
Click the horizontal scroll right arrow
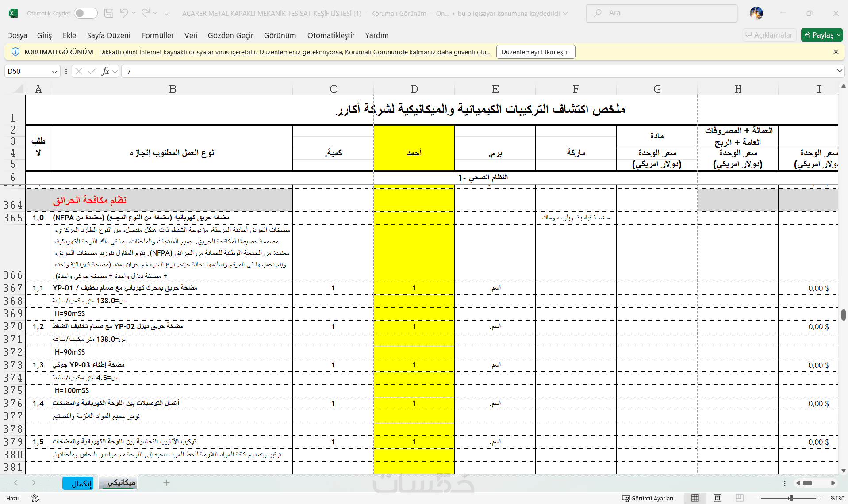pyautogui.click(x=833, y=483)
